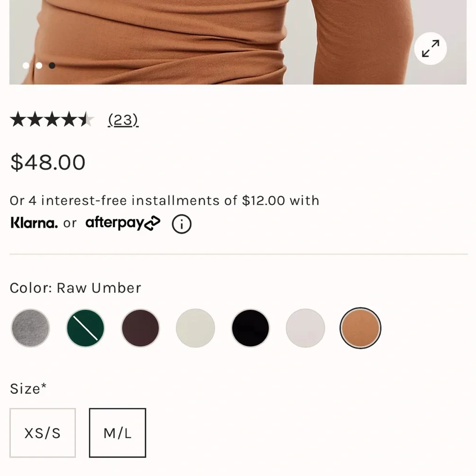Screen dimensions: 476x476
Task: Select the XS/S size option
Action: tap(42, 433)
